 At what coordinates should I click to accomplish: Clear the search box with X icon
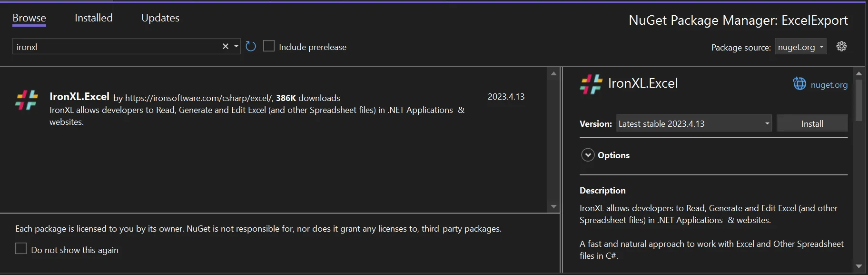pos(226,46)
